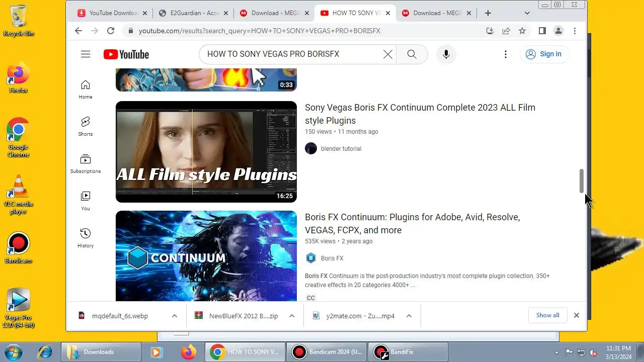Reload the page in Chrome

pyautogui.click(x=111, y=31)
